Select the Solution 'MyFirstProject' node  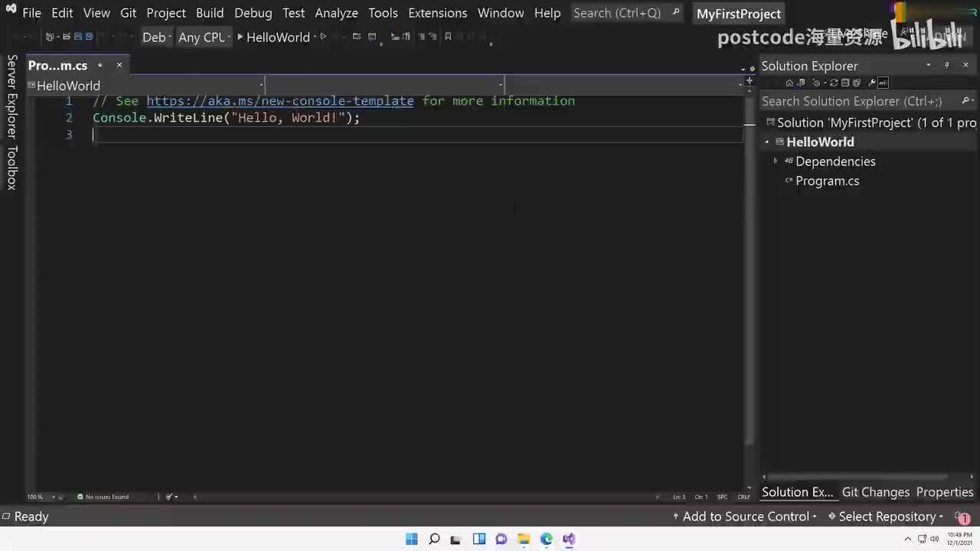pos(871,122)
